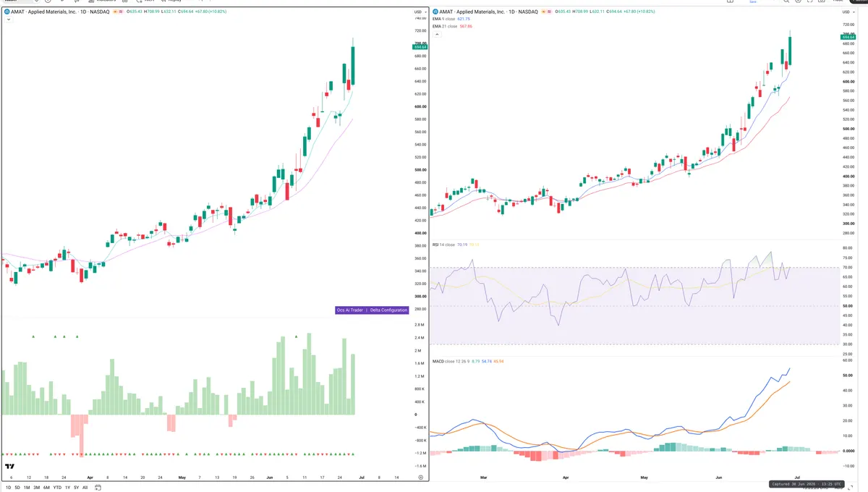Select the RSI 14 close indicator legend

click(x=456, y=245)
